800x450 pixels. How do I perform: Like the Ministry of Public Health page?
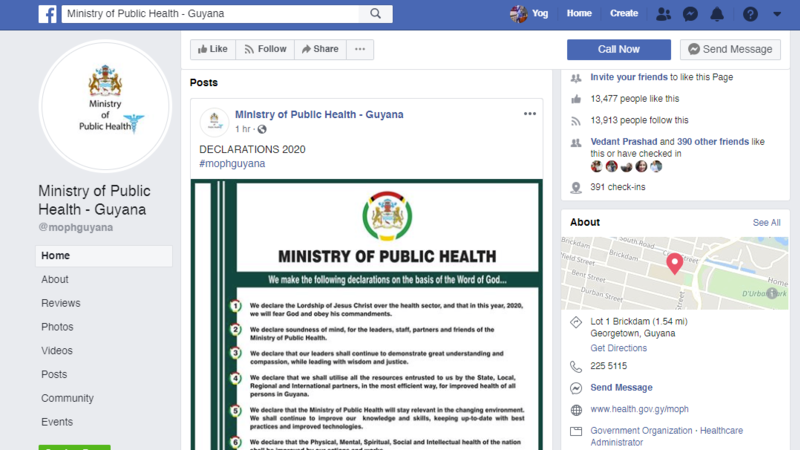tap(213, 49)
